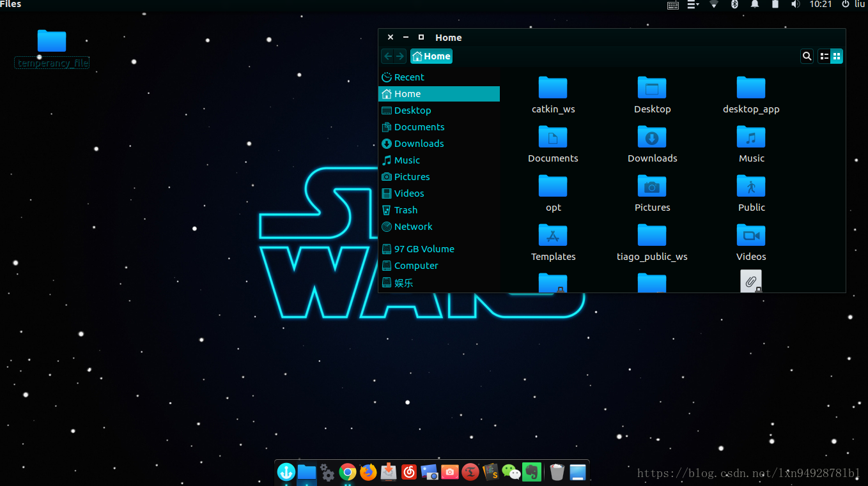The height and width of the screenshot is (486, 868).
Task: Open Pictures from the sidebar
Action: click(439, 177)
